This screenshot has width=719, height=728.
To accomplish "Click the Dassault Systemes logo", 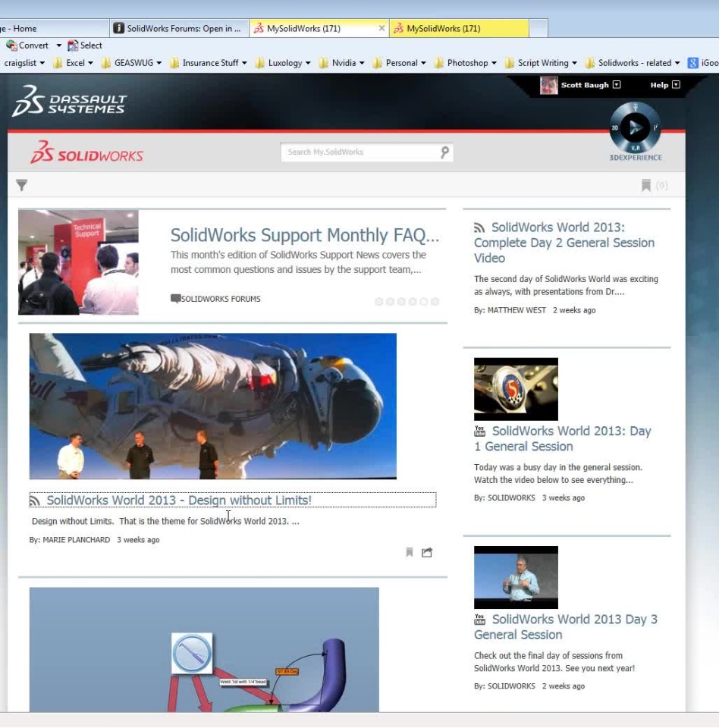I will [x=70, y=101].
